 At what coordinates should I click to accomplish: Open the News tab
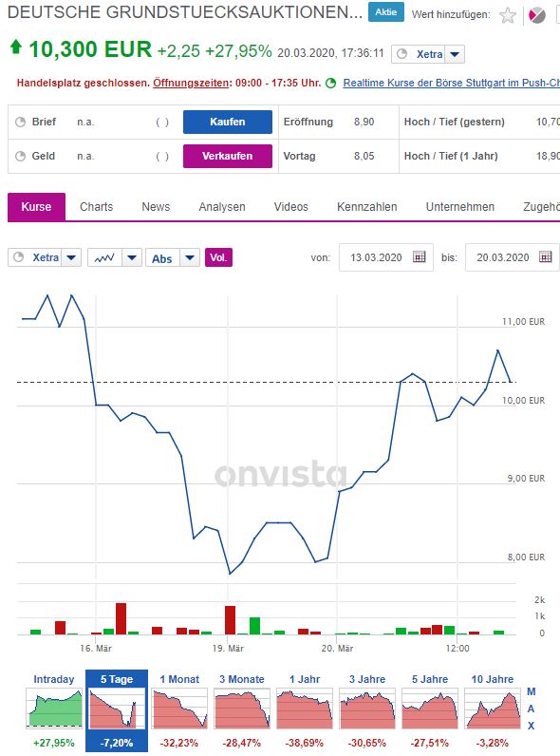(x=156, y=207)
